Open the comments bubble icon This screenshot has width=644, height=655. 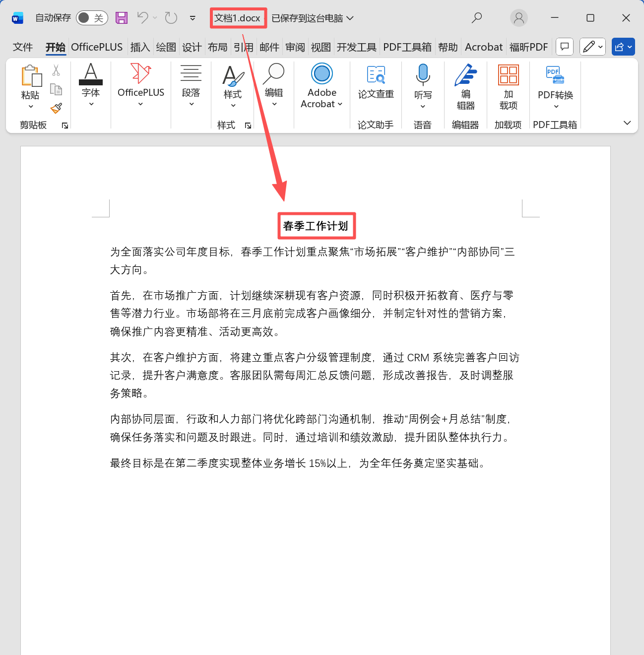564,47
